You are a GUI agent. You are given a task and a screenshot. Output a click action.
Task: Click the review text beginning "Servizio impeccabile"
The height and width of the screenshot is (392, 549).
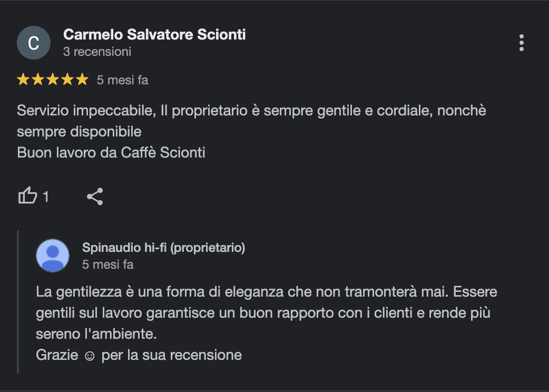251,121
